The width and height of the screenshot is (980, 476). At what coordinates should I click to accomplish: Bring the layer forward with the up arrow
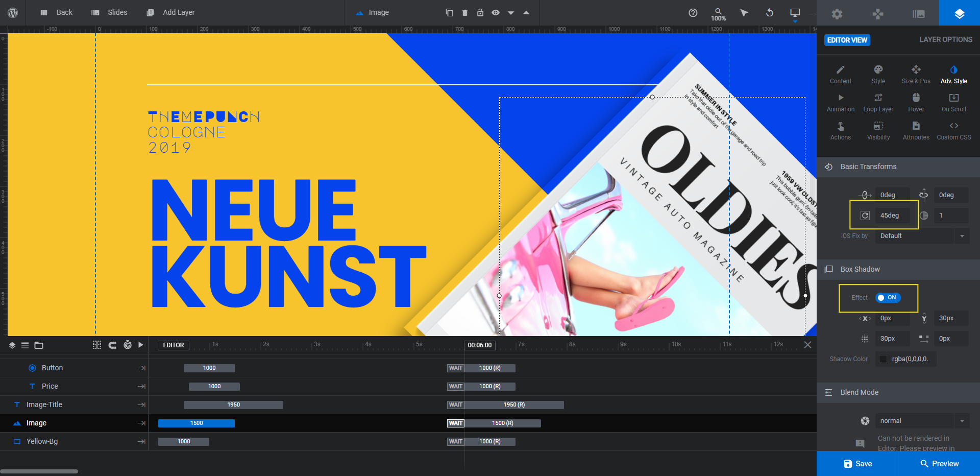pyautogui.click(x=526, y=13)
